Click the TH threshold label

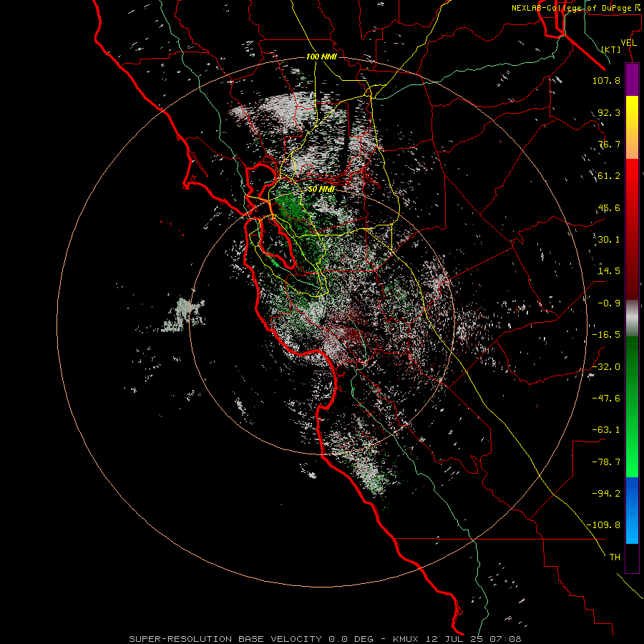click(x=615, y=557)
